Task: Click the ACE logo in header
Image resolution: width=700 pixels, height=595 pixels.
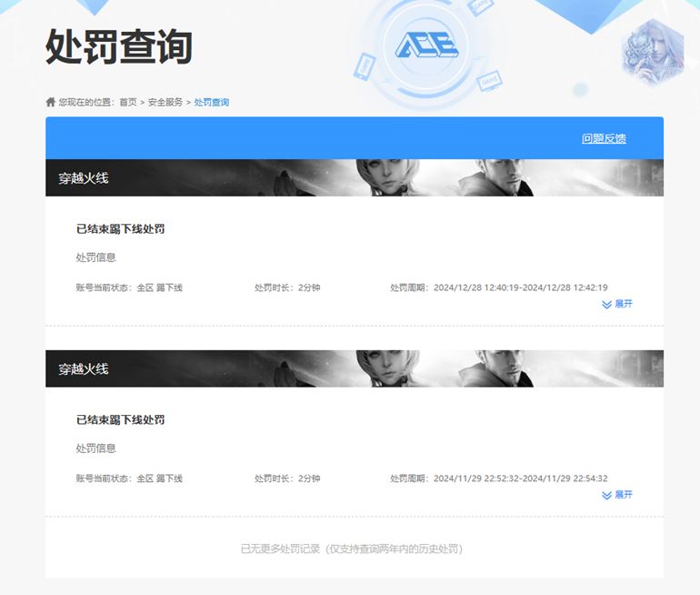Action: pyautogui.click(x=426, y=45)
